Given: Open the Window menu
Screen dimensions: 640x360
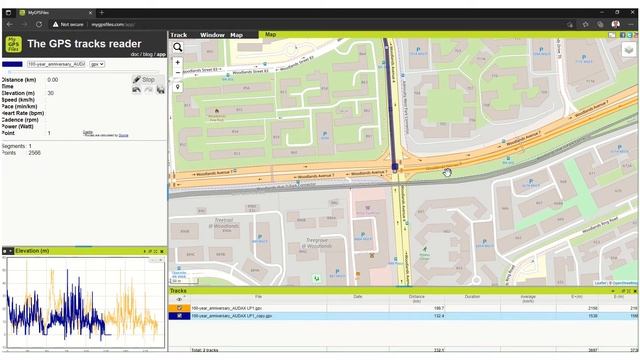Looking at the screenshot, I should (x=212, y=35).
